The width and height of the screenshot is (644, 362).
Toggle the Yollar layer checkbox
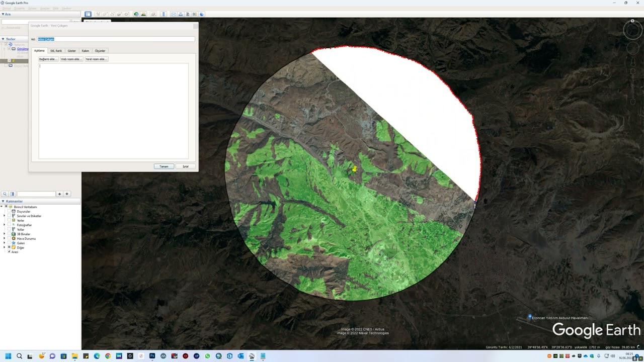pos(9,229)
